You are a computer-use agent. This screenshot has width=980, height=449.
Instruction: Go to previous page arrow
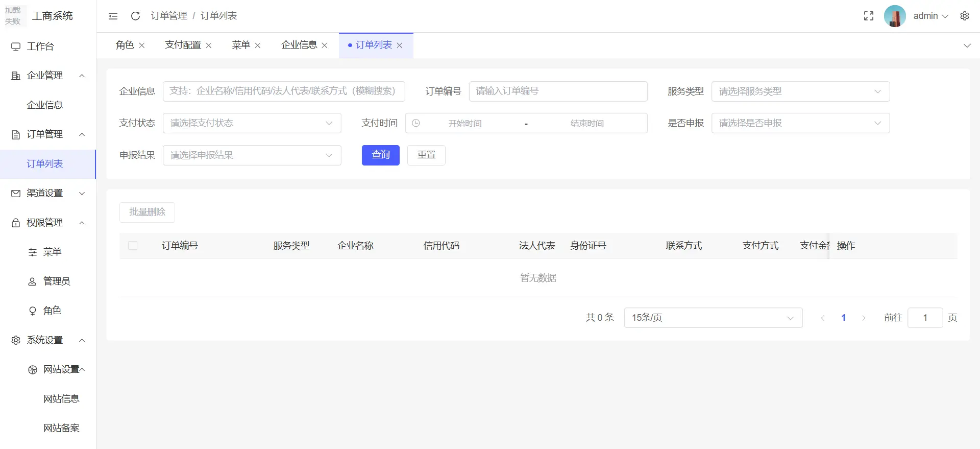pos(823,318)
